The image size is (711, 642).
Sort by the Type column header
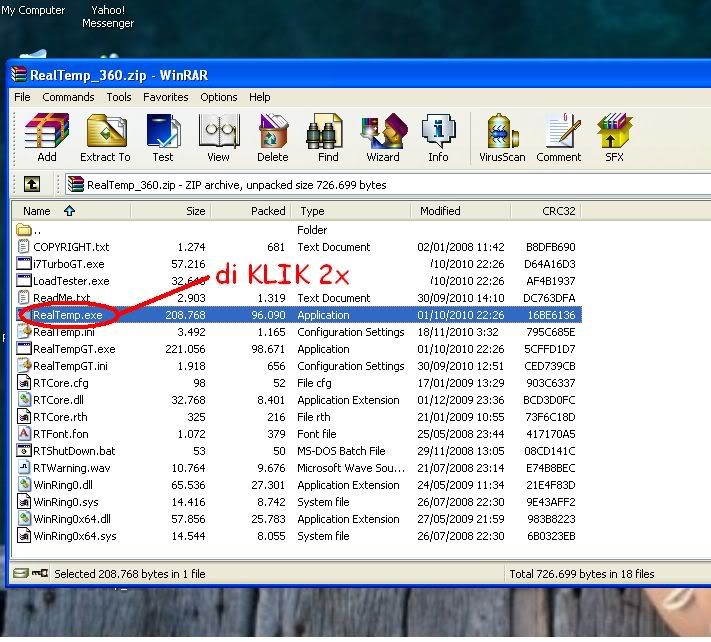pos(351,211)
